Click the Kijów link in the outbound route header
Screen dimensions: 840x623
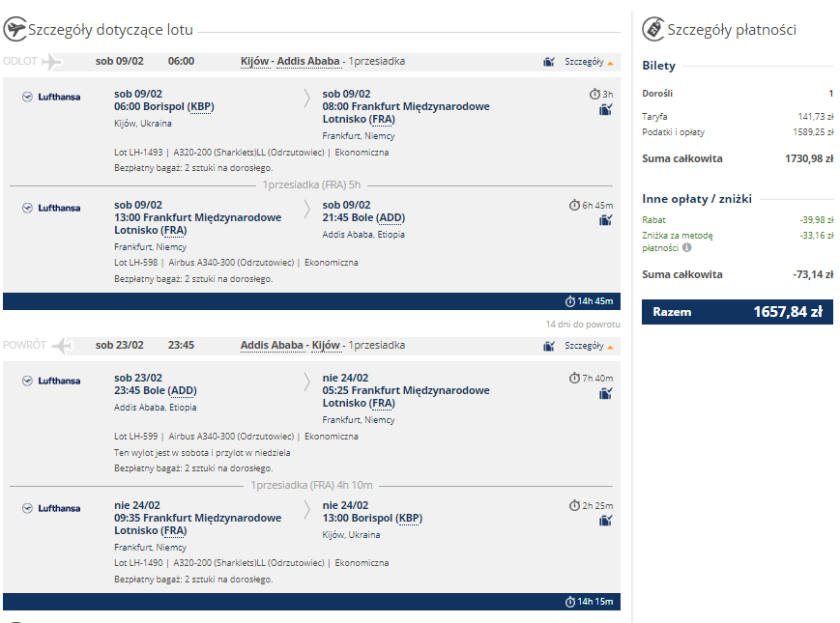point(254,62)
